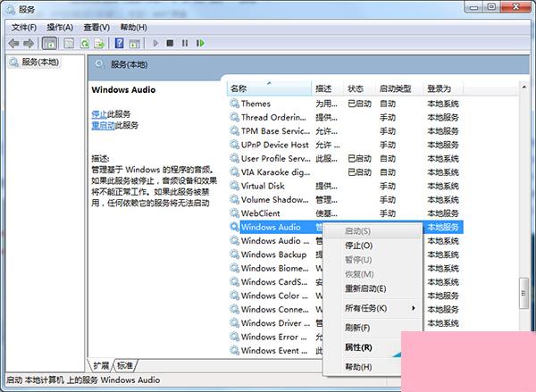This screenshot has width=536, height=392.
Task: Select the TPM Base Servic... row
Action: coord(346,131)
